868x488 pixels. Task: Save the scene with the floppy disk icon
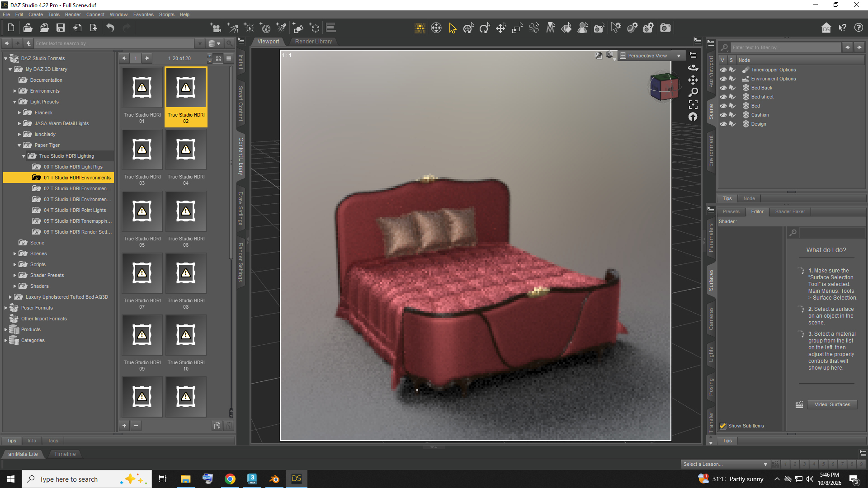(60, 28)
